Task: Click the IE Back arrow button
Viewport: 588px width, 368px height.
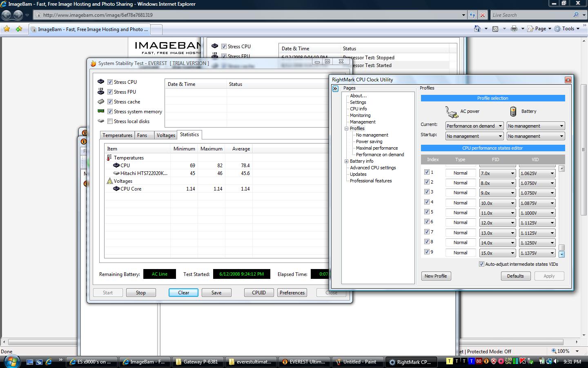Action: point(7,15)
